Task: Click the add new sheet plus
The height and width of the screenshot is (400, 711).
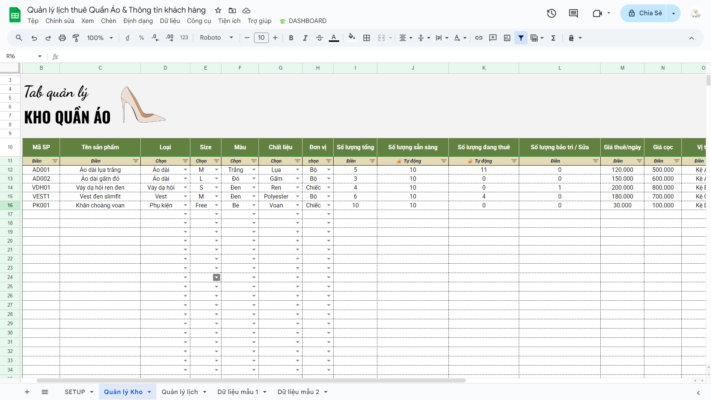Action: point(27,392)
